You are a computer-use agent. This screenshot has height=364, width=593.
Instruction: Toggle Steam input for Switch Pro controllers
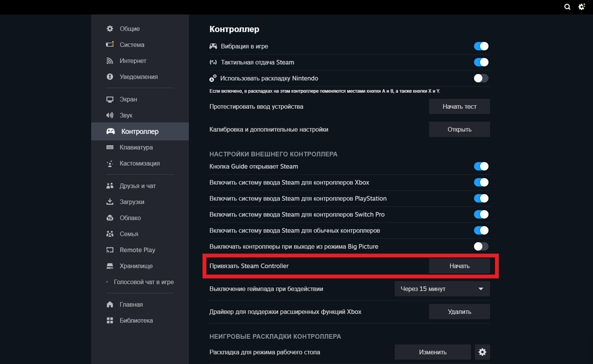[x=481, y=215]
